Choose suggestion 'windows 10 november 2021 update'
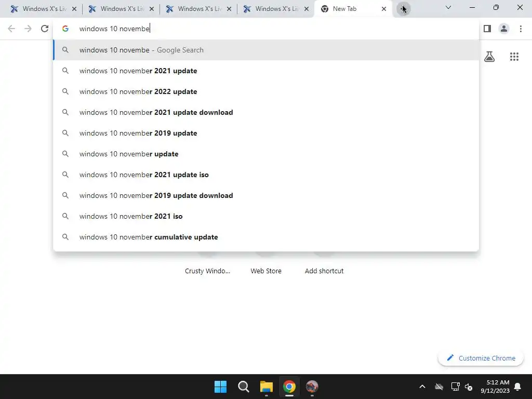Image resolution: width=532 pixels, height=399 pixels. (266, 71)
